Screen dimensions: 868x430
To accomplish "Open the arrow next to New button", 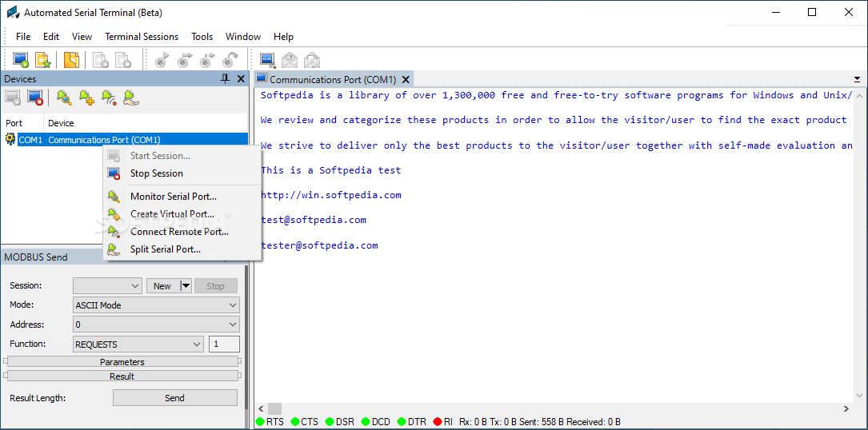I will click(186, 286).
